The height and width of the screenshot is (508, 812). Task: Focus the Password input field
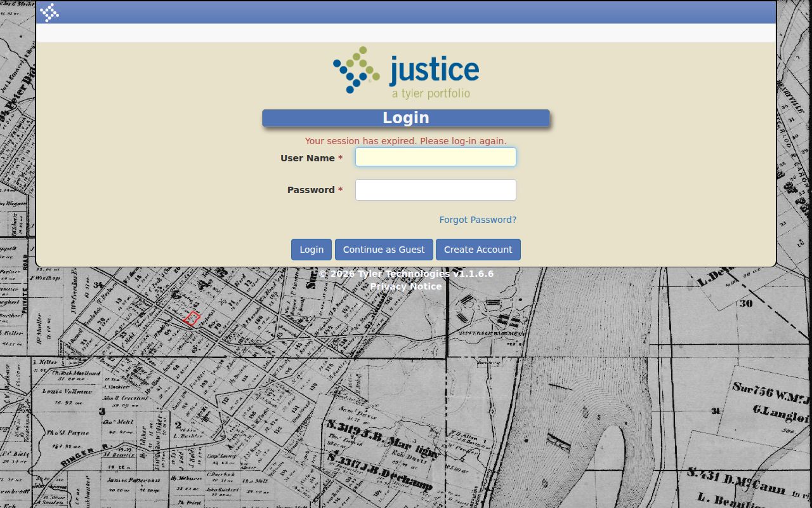tap(436, 190)
